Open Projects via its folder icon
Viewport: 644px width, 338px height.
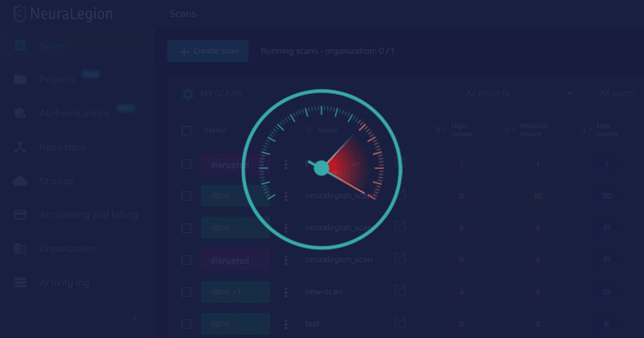click(x=20, y=79)
